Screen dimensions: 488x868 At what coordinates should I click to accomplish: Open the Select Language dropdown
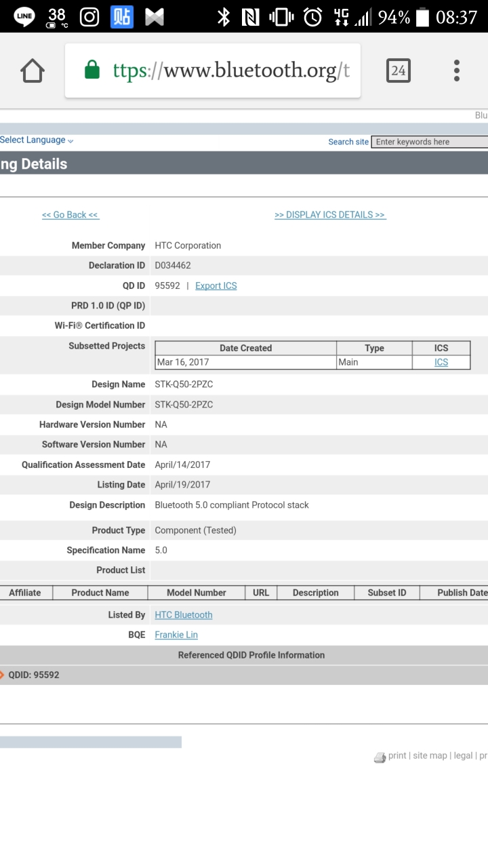pyautogui.click(x=37, y=140)
